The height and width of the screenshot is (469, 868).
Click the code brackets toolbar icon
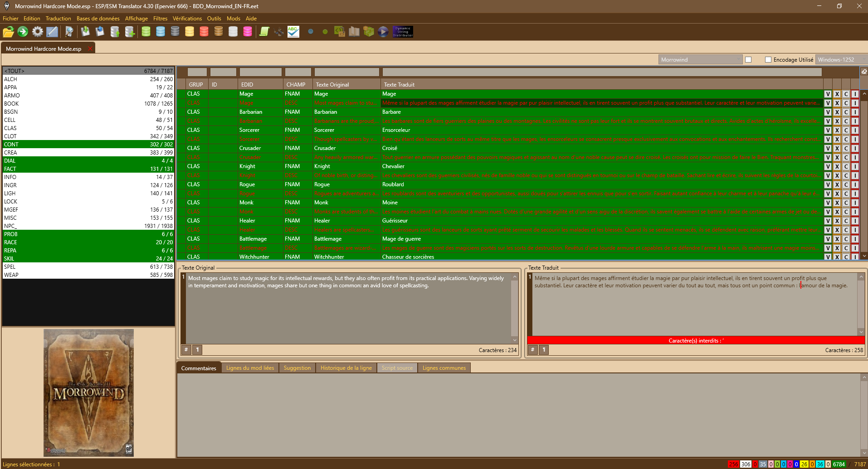click(x=339, y=32)
